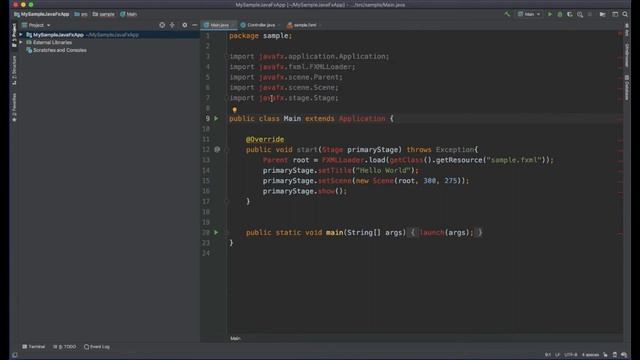This screenshot has width=640, height=360.
Task: Open the Main run configuration dropdown
Action: pos(529,14)
